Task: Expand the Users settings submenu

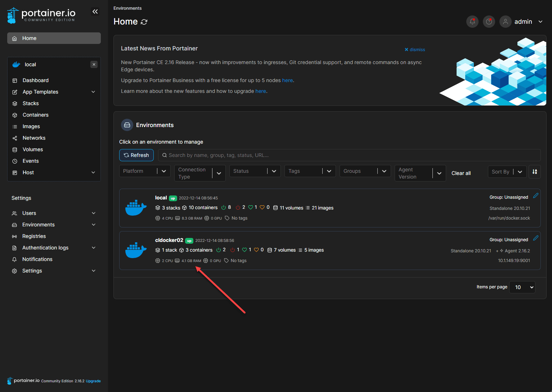Action: pos(94,213)
